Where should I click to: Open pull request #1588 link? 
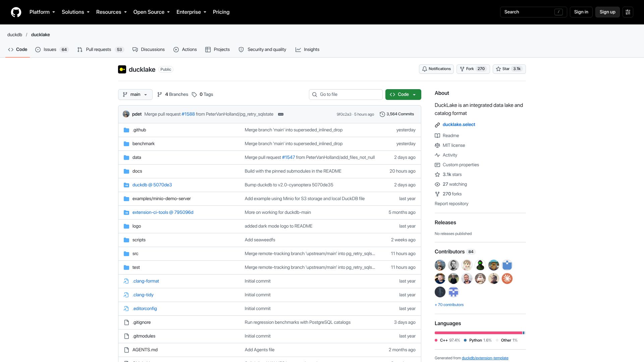coord(188,114)
